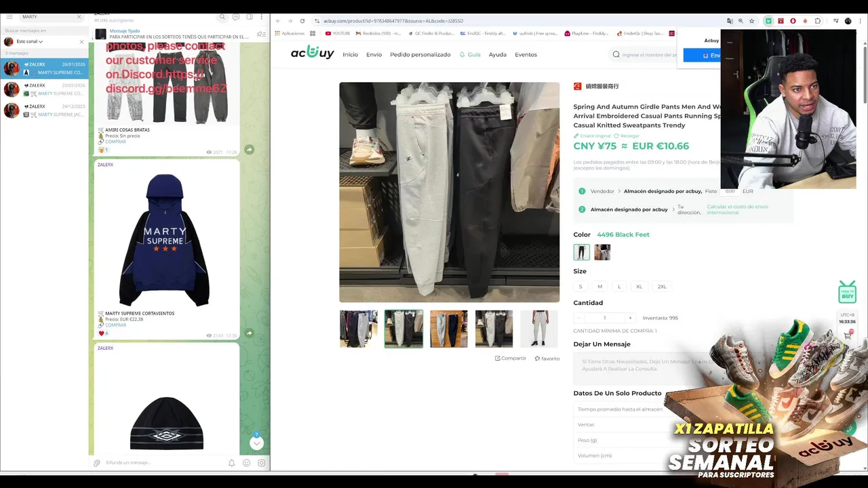Forward the MARTY SUPREME CORTAVIENTOS post
868x488 pixels.
tap(249, 333)
